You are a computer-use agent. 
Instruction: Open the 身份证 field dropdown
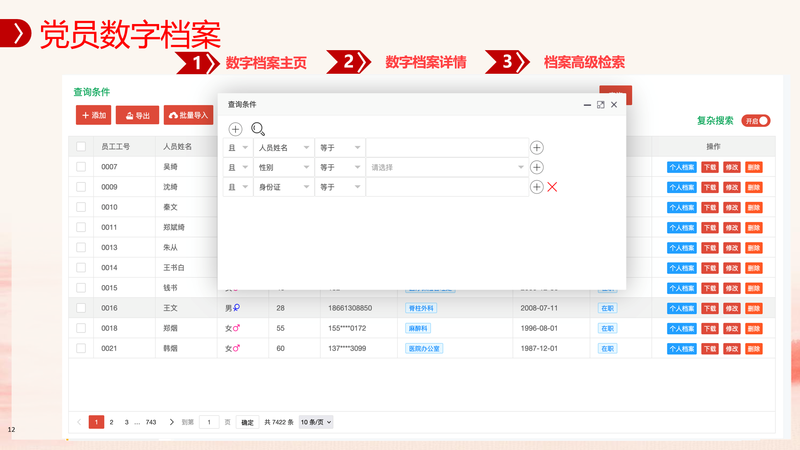click(x=284, y=187)
